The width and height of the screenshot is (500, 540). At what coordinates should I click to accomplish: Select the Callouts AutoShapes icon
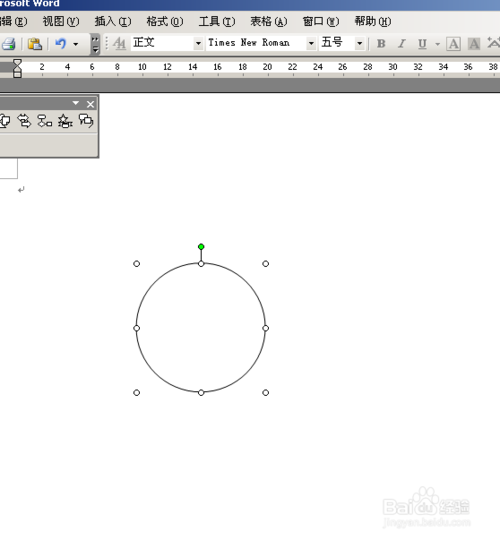[86, 121]
